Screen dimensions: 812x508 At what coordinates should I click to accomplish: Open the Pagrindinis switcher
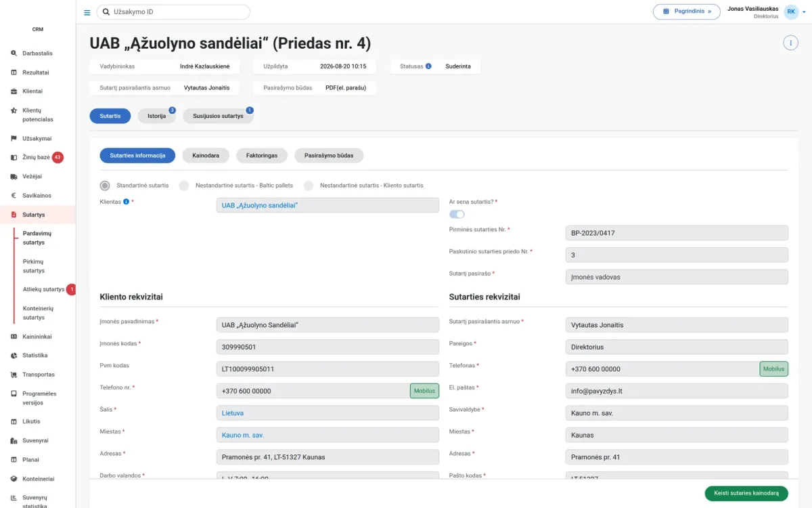[686, 12]
